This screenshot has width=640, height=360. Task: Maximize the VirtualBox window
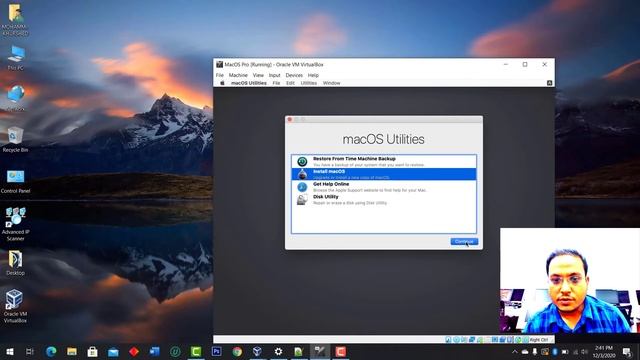click(x=525, y=64)
